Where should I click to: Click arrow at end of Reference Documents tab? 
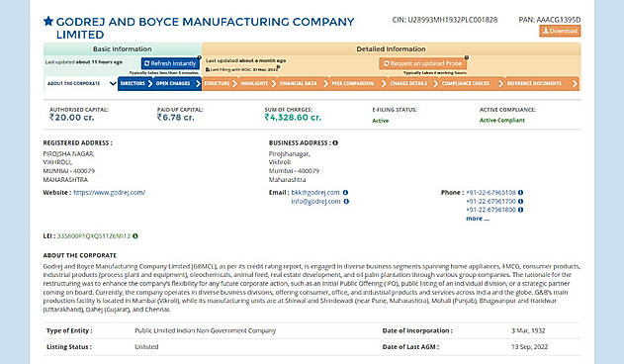click(x=575, y=84)
